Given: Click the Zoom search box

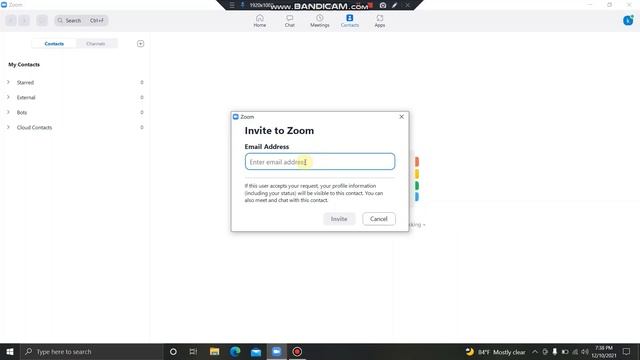Looking at the screenshot, I should pyautogui.click(x=81, y=20).
